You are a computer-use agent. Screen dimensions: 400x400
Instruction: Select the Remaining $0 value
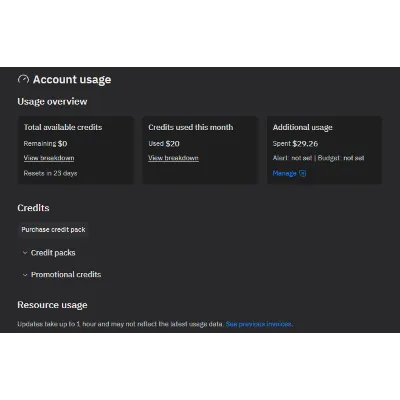point(45,144)
